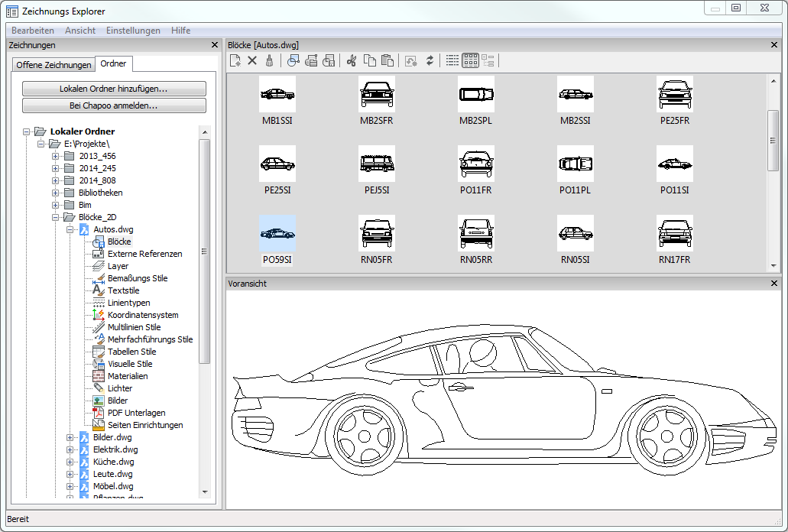
Task: Expand the 2013_456 folder
Action: [56, 156]
